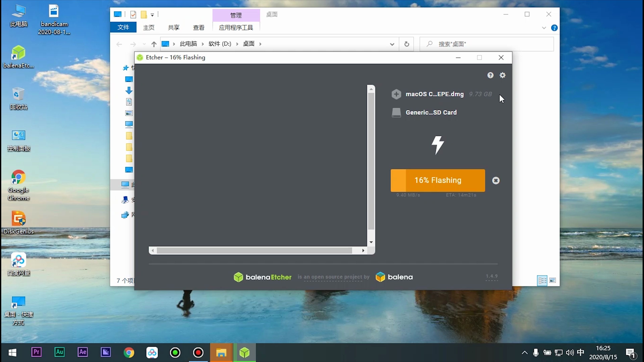Switch to details view in Explorer

coord(542,280)
